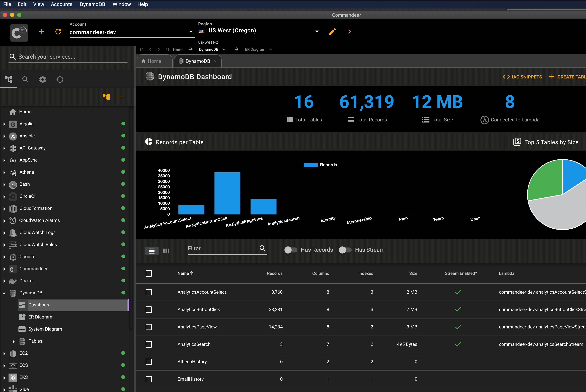This screenshot has width=586, height=392.
Task: Click the Commandeer DEV cloud logo
Action: 19,33
